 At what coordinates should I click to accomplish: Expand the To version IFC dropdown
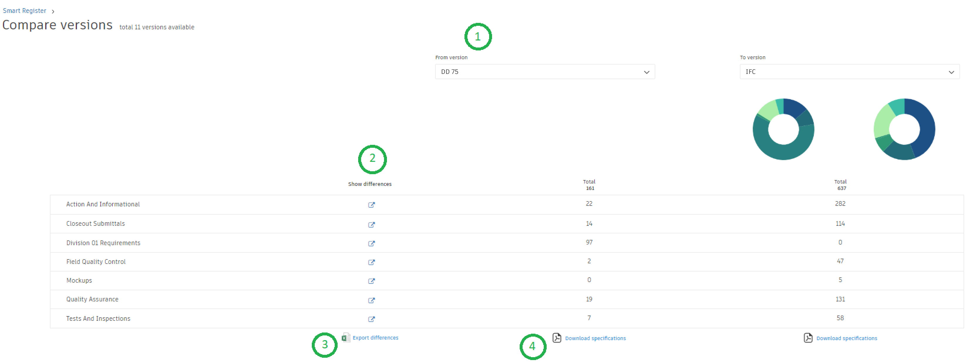(849, 72)
